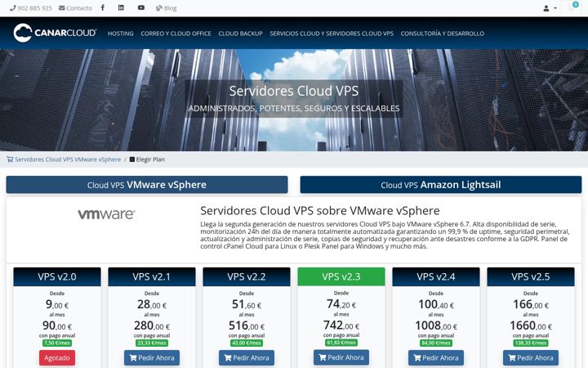The image size is (588, 368).
Task: Click the Servidores Cloud VPS banner title
Action: [294, 91]
